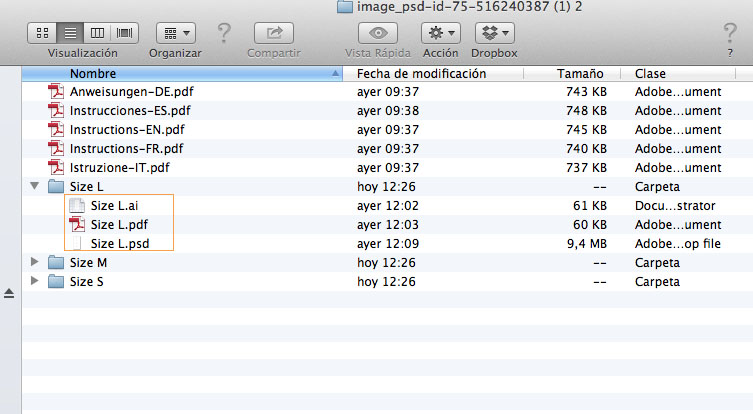Click the 9,4 MB size value
The height and width of the screenshot is (414, 753).
pos(587,244)
